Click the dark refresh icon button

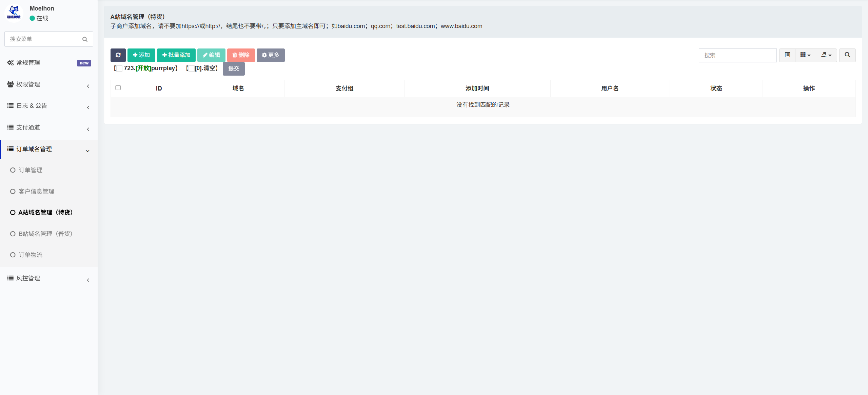coord(118,55)
